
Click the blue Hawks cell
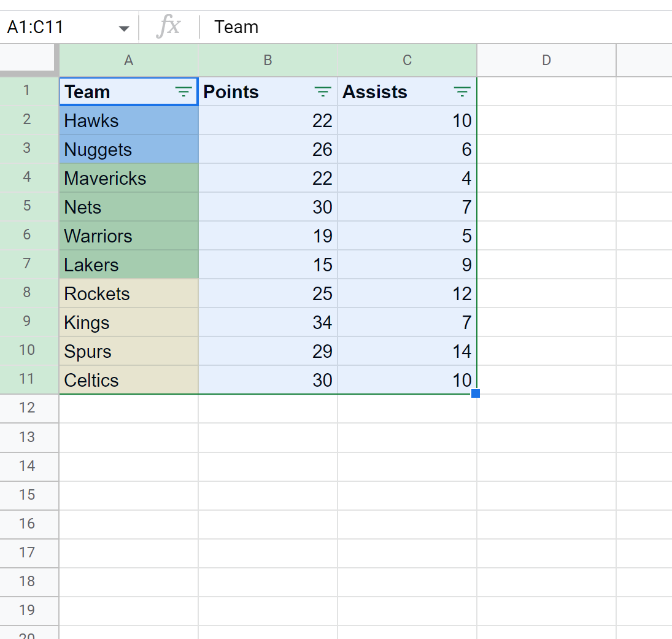click(x=128, y=121)
